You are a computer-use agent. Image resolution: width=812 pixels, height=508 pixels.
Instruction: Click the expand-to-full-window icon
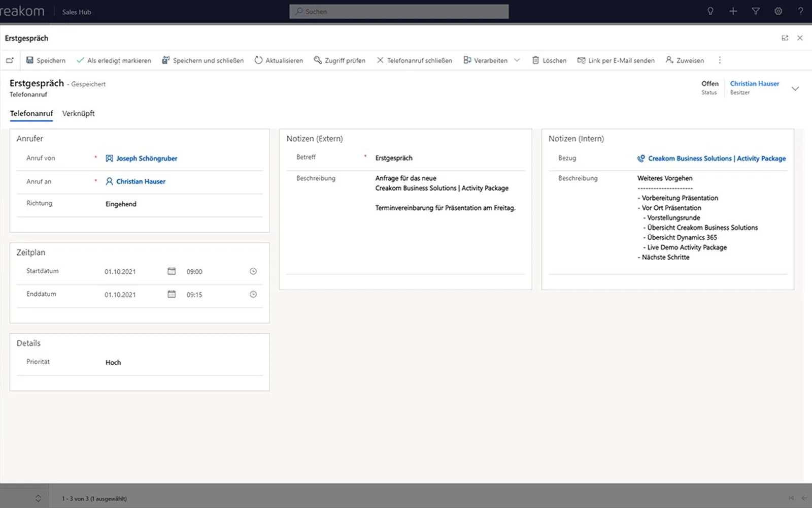[x=785, y=38]
